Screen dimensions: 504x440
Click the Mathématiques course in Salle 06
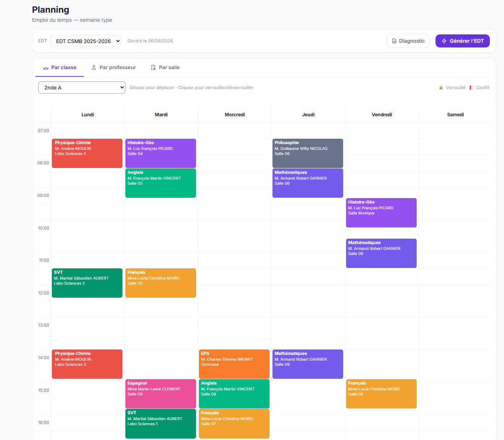pyautogui.click(x=308, y=183)
